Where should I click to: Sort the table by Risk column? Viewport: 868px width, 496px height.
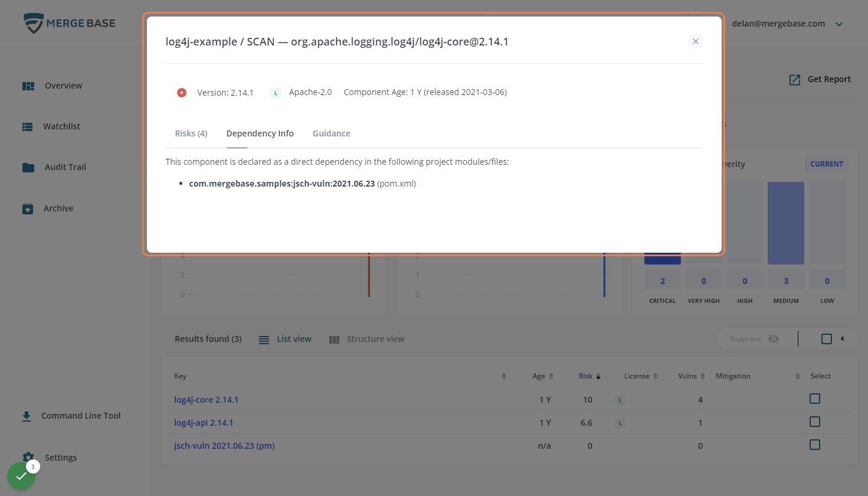pyautogui.click(x=598, y=377)
